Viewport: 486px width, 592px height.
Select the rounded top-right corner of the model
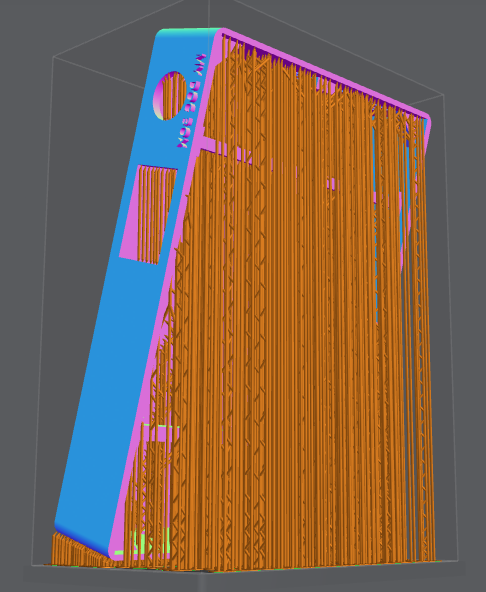click(426, 119)
